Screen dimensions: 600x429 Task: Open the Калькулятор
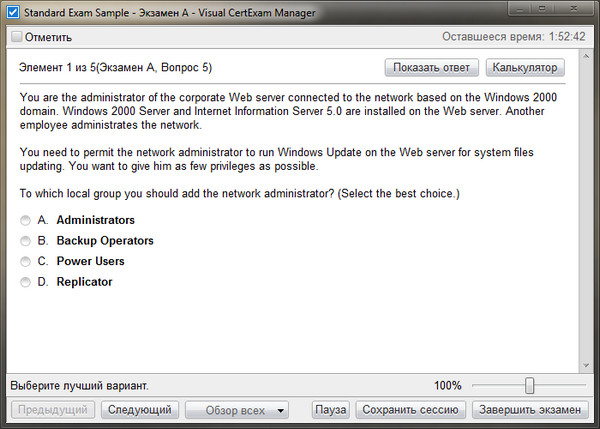[525, 68]
